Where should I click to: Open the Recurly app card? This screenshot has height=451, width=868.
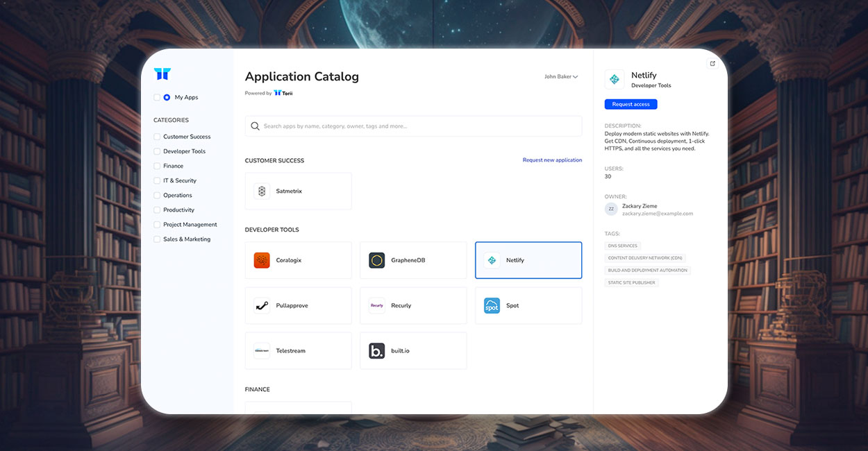click(x=413, y=305)
